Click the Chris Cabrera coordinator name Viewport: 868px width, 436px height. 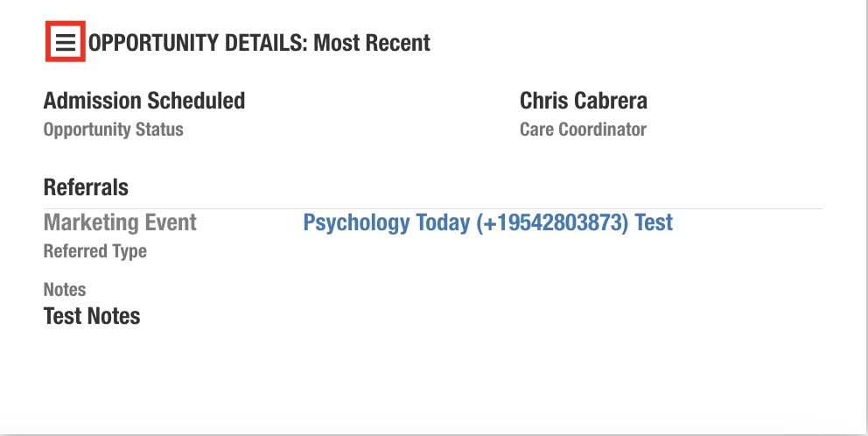coord(584,101)
